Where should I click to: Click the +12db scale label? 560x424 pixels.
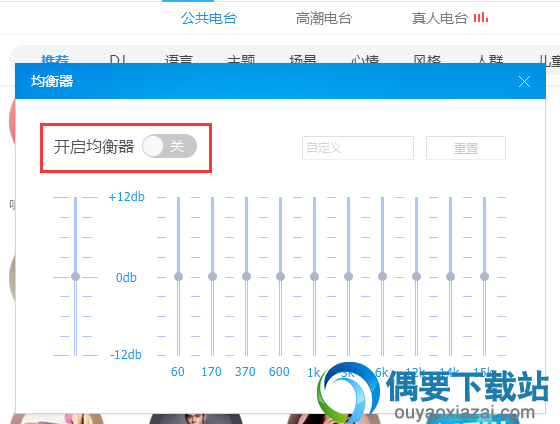[126, 197]
